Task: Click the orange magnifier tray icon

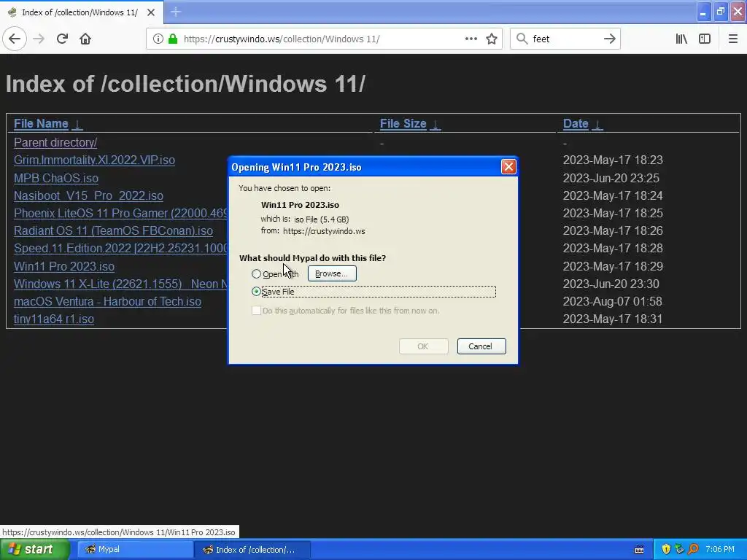Action: pyautogui.click(x=693, y=550)
